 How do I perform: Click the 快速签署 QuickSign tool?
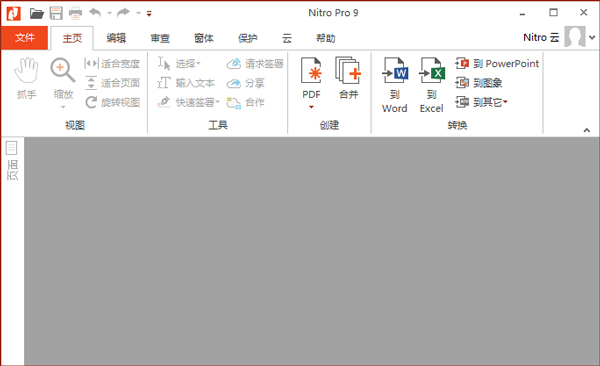[x=188, y=102]
